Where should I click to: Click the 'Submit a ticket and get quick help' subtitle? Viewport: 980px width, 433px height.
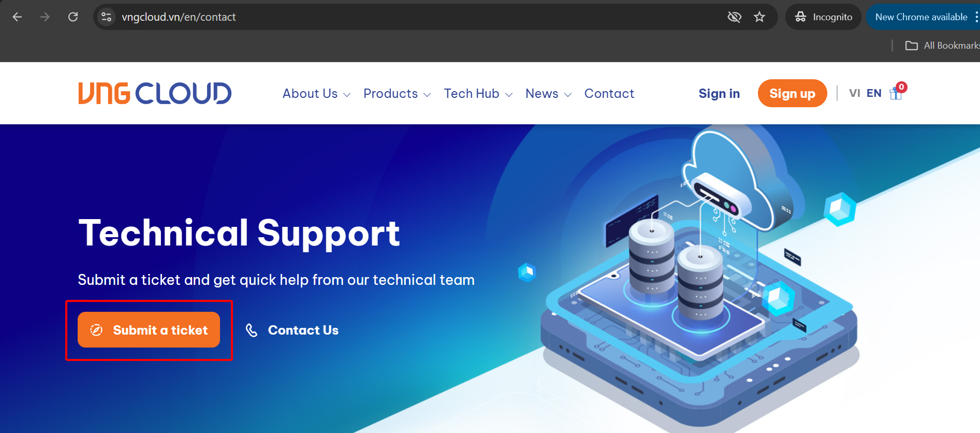[276, 280]
